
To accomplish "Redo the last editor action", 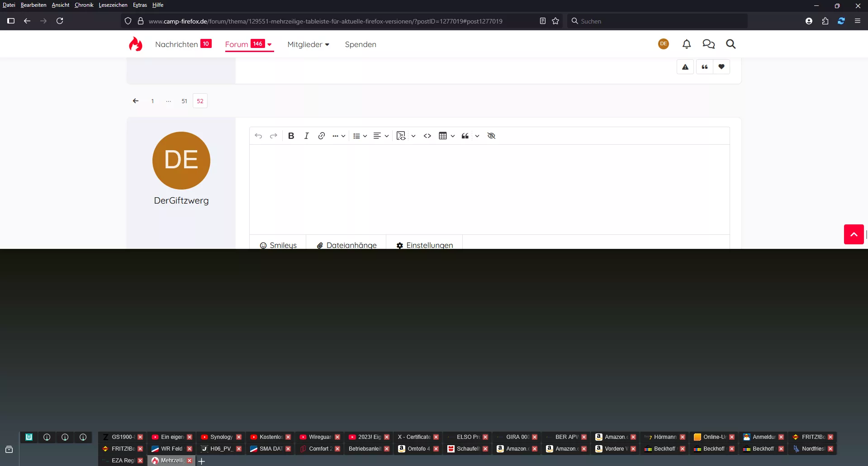I will click(274, 136).
